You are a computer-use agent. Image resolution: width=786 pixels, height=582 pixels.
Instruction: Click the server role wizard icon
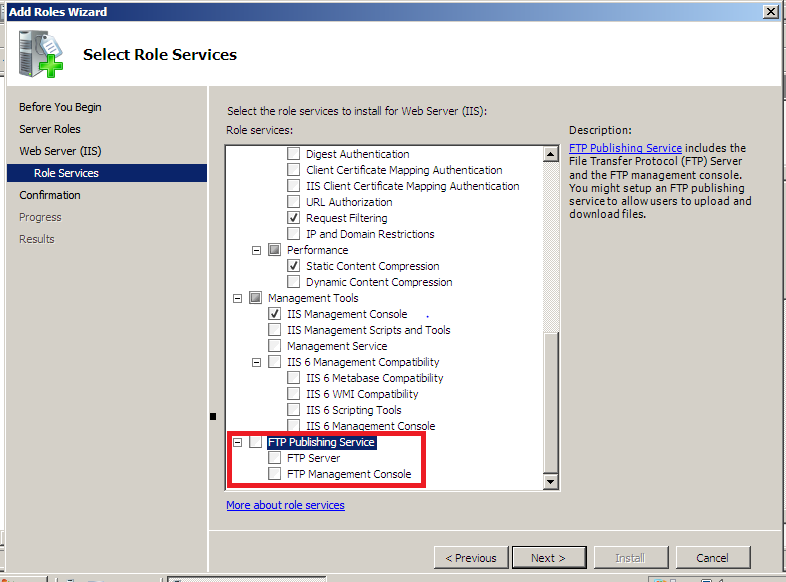(41, 54)
